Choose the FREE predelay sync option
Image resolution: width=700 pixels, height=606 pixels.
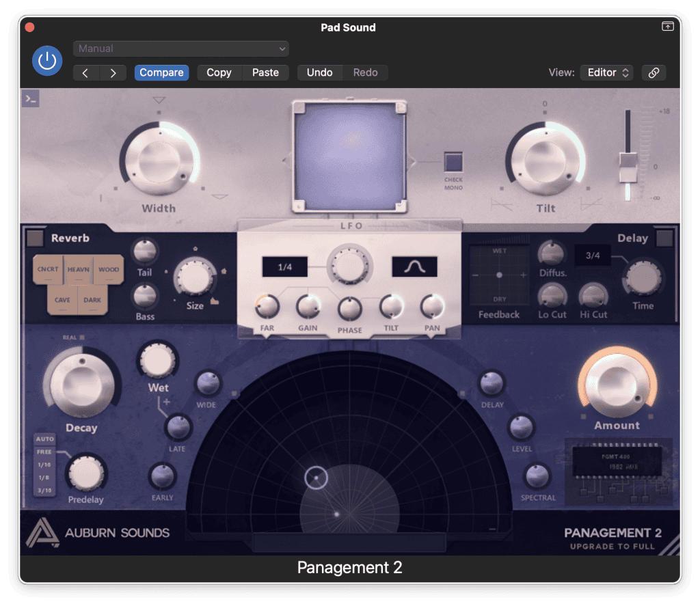44,452
